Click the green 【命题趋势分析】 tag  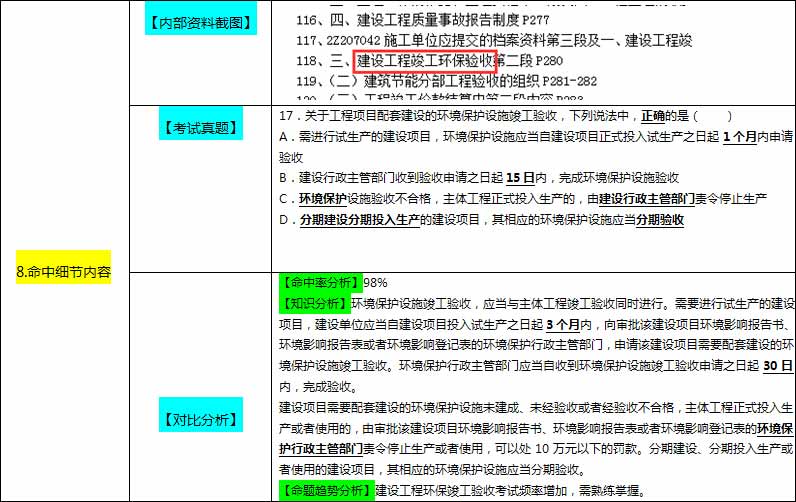coord(325,490)
